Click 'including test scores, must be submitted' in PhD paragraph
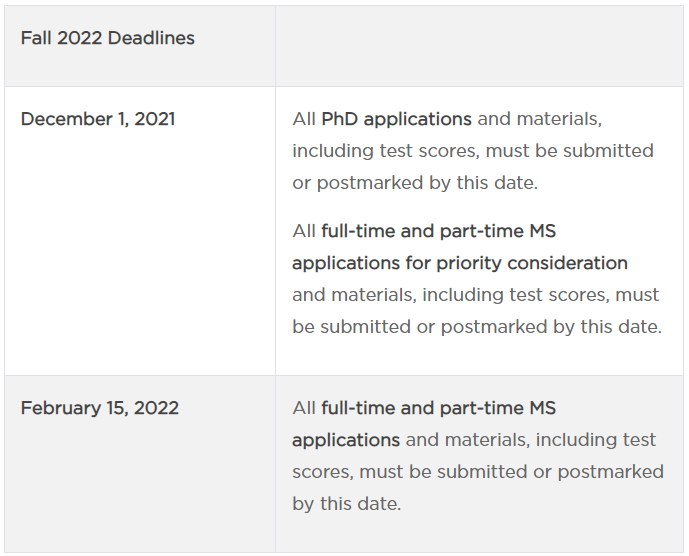Screen dimensions: 689x556 (x=473, y=151)
